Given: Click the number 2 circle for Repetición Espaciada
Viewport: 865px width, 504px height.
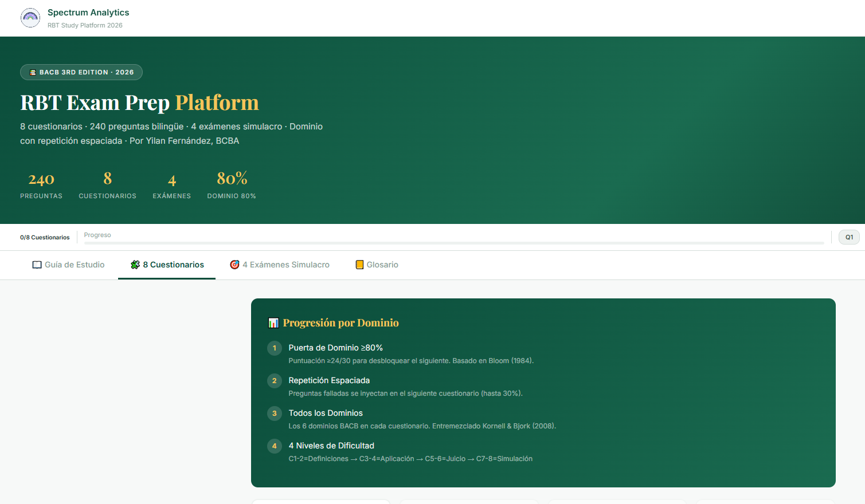Looking at the screenshot, I should [274, 381].
